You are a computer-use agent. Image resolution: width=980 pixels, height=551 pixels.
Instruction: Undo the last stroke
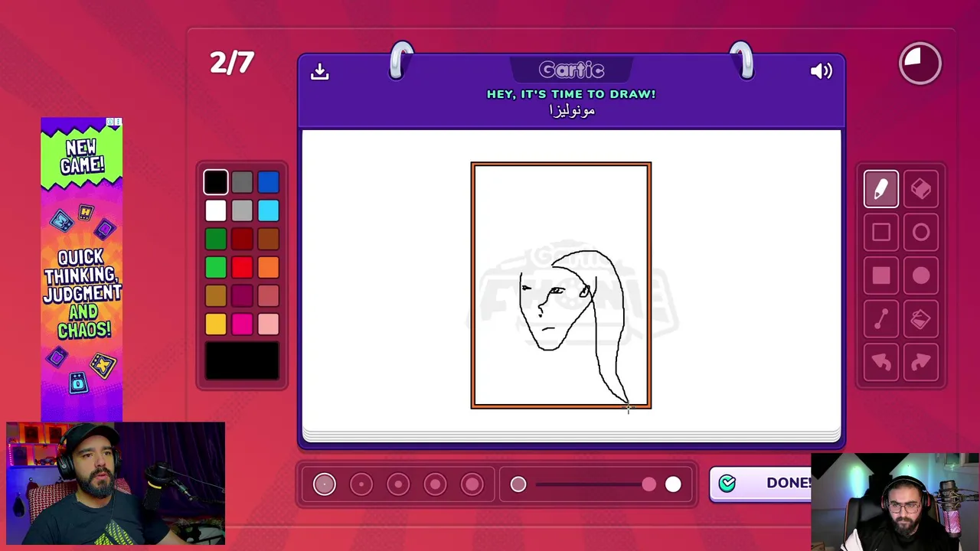[x=880, y=363]
